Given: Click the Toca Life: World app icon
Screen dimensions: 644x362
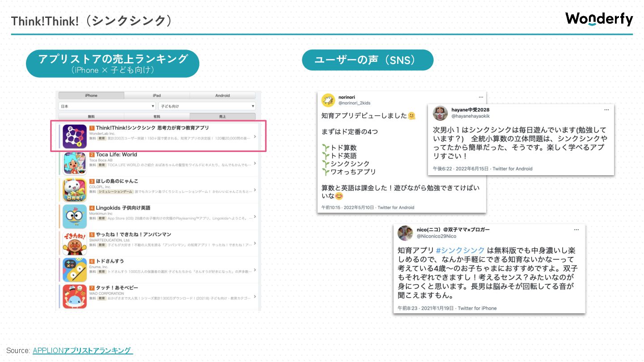Looking at the screenshot, I should click(75, 163).
